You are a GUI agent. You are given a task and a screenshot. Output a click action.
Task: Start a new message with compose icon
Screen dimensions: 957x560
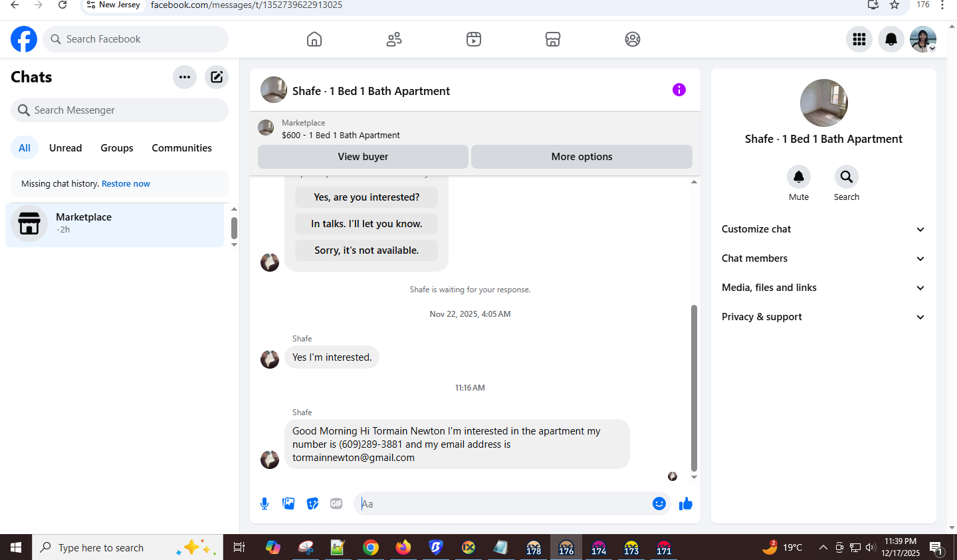pos(217,77)
